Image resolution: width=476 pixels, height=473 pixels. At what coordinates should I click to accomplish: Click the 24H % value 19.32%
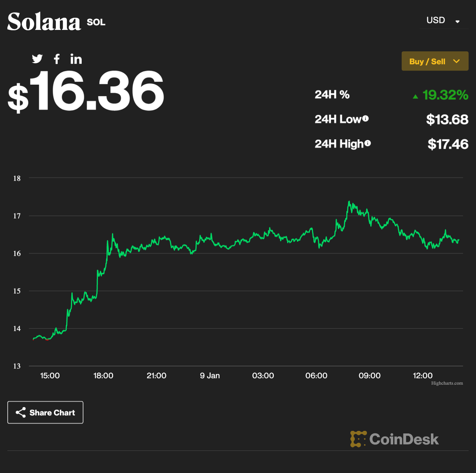pyautogui.click(x=445, y=95)
